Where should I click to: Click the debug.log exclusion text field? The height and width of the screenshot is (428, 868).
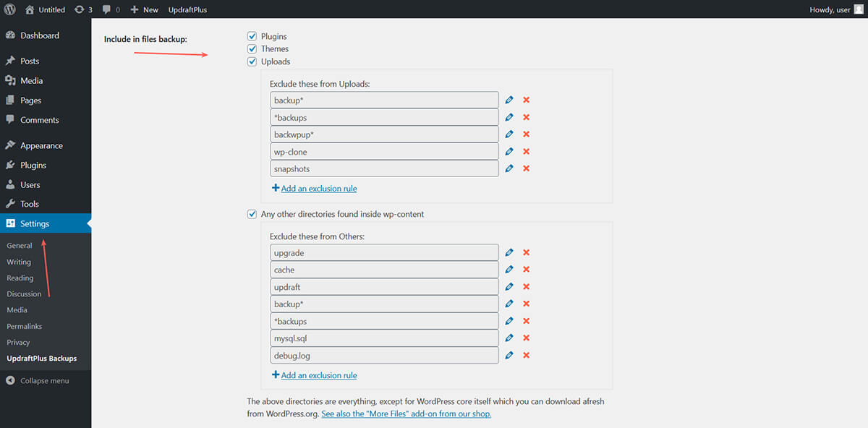click(x=385, y=355)
